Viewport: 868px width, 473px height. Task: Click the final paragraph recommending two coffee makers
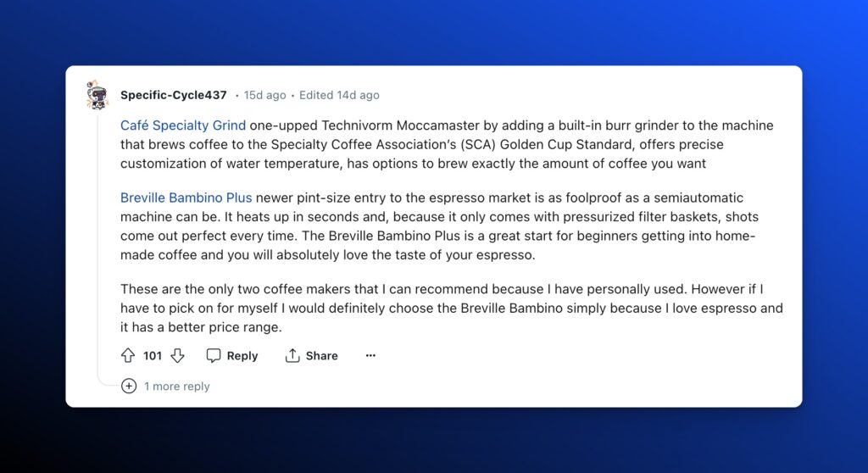(x=451, y=308)
